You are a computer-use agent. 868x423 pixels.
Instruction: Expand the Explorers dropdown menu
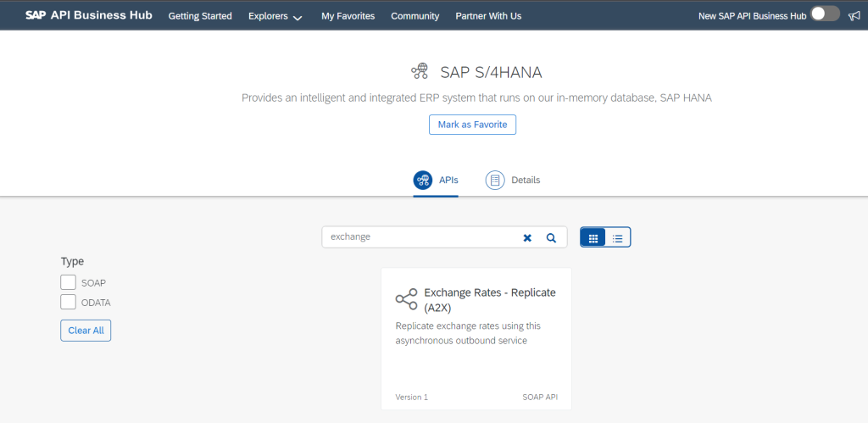pyautogui.click(x=275, y=16)
